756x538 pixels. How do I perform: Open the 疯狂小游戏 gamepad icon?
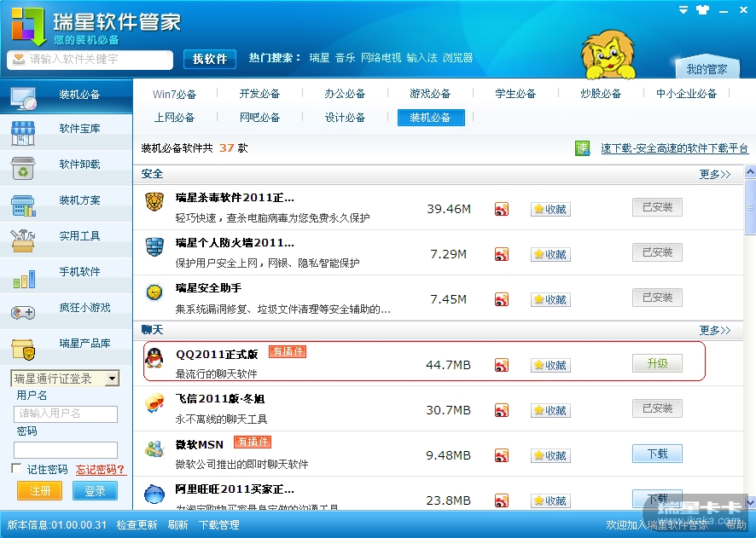[23, 313]
